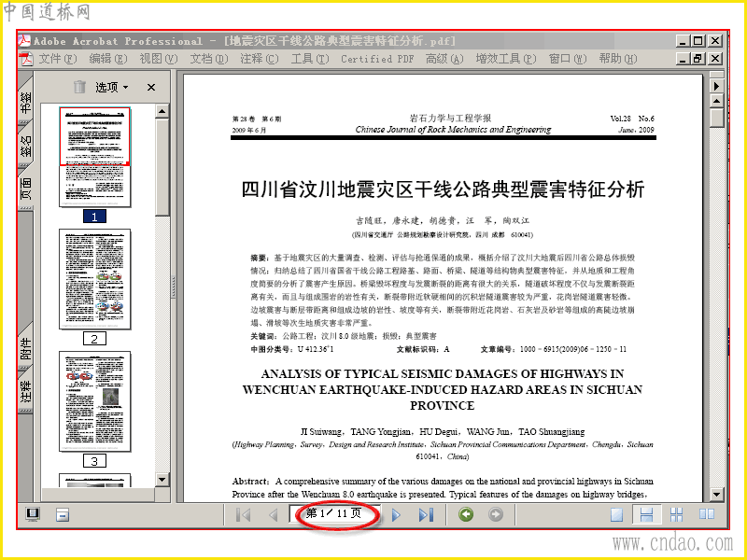
Task: Select page 2 thumbnail
Action: (95, 279)
